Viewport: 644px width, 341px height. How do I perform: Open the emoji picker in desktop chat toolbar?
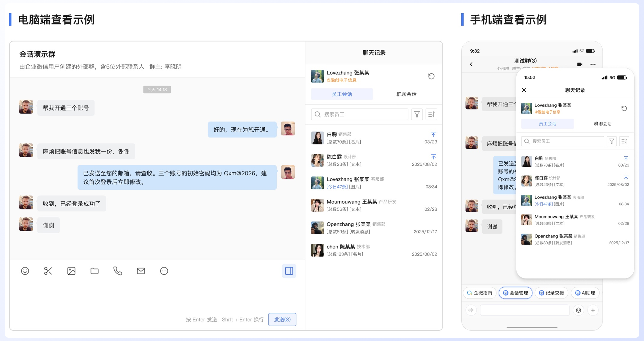(x=25, y=271)
